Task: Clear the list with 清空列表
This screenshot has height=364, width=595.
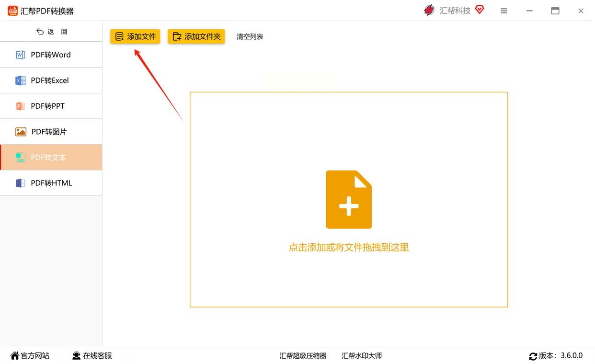Action: [x=250, y=36]
